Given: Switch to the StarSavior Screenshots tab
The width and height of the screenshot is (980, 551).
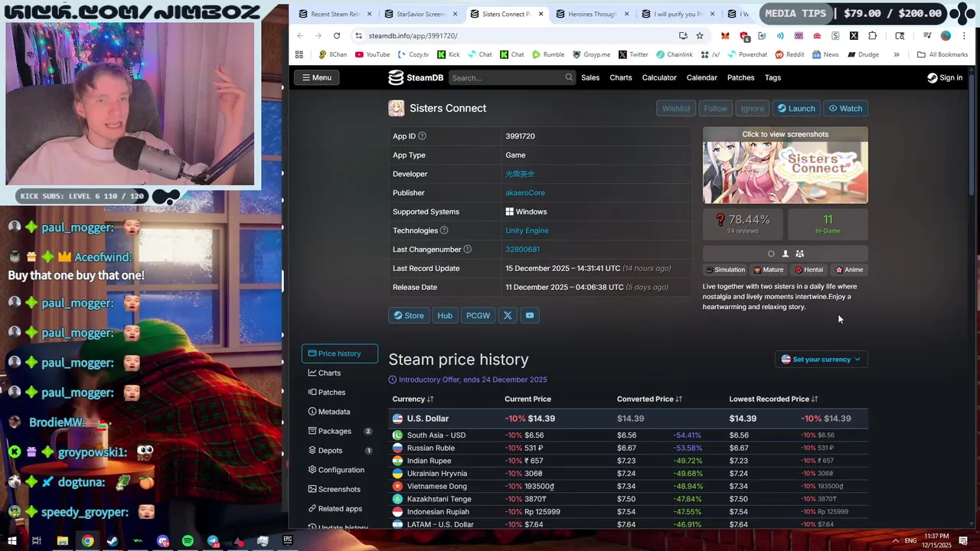Looking at the screenshot, I should click(420, 14).
